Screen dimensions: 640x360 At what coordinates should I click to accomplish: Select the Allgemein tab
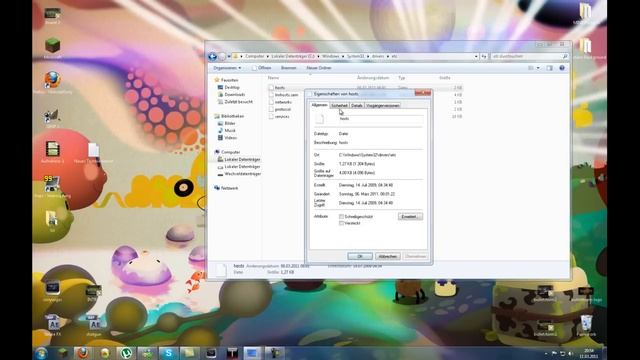pyautogui.click(x=320, y=105)
